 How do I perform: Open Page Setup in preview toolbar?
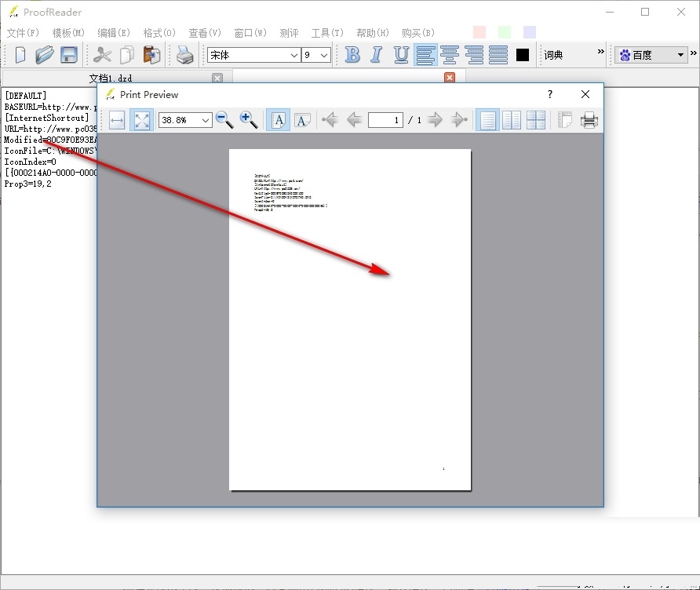click(565, 120)
